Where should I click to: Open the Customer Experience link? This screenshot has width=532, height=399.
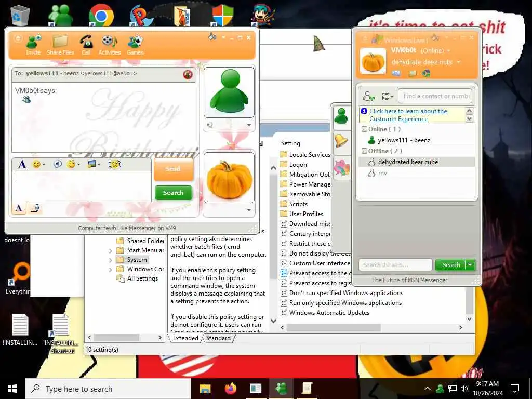coord(408,115)
